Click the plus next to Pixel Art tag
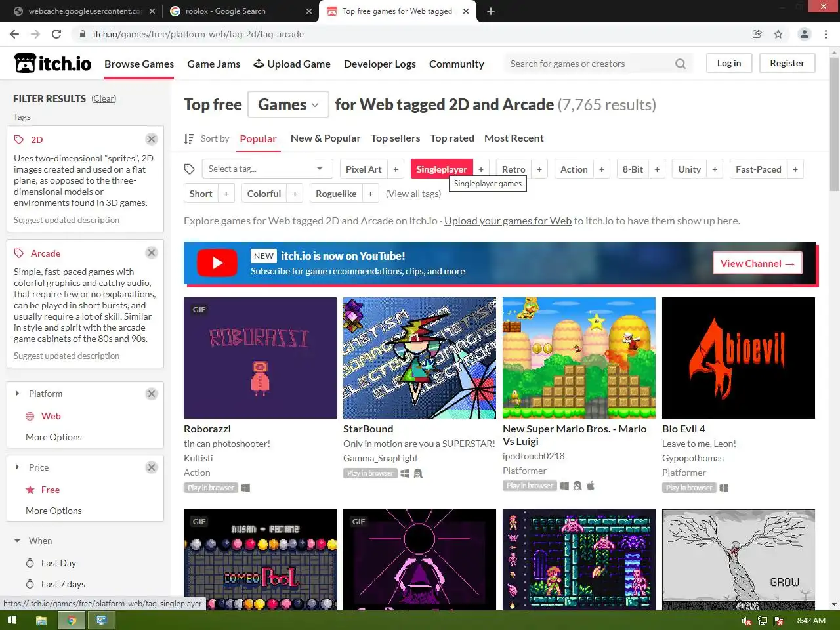The image size is (840, 630). pos(396,169)
